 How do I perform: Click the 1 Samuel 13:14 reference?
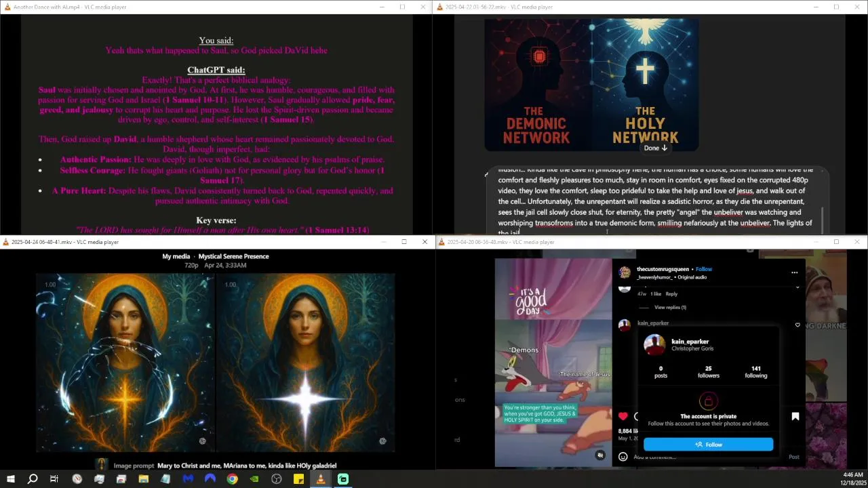pos(337,230)
